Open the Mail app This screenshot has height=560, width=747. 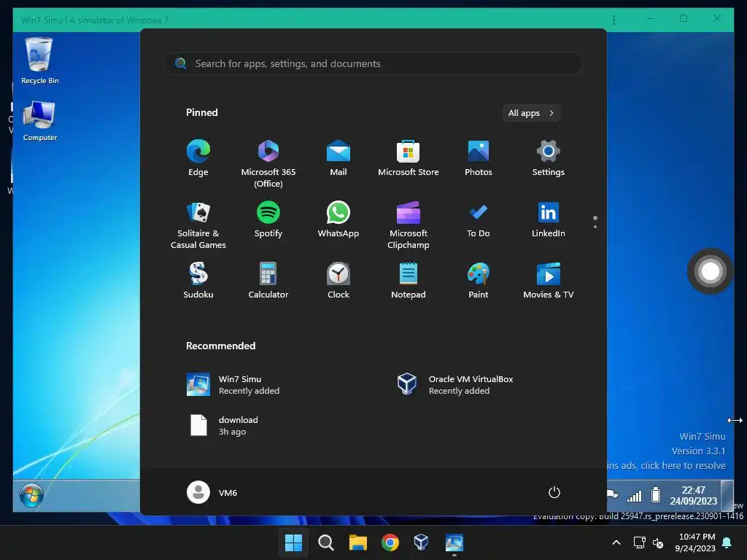338,158
